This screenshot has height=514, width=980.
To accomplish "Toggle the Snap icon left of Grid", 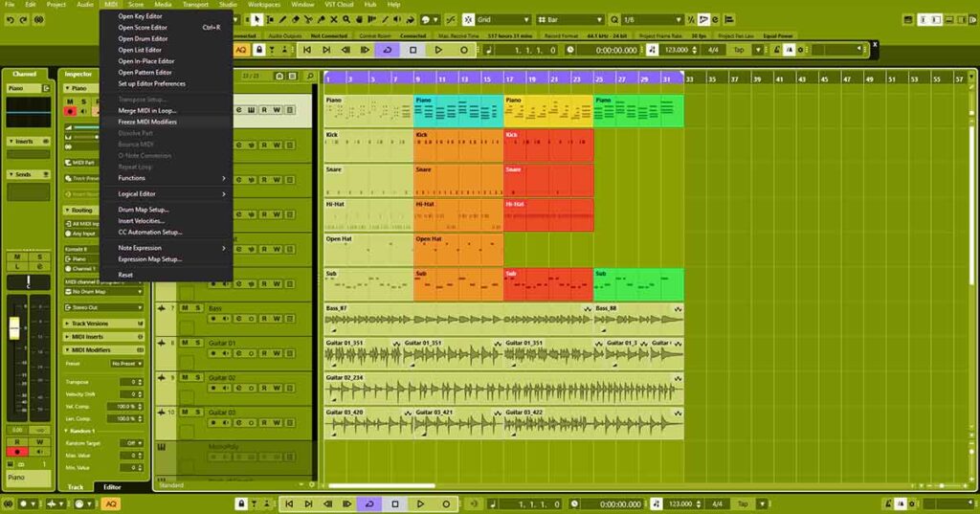I will 468,20.
